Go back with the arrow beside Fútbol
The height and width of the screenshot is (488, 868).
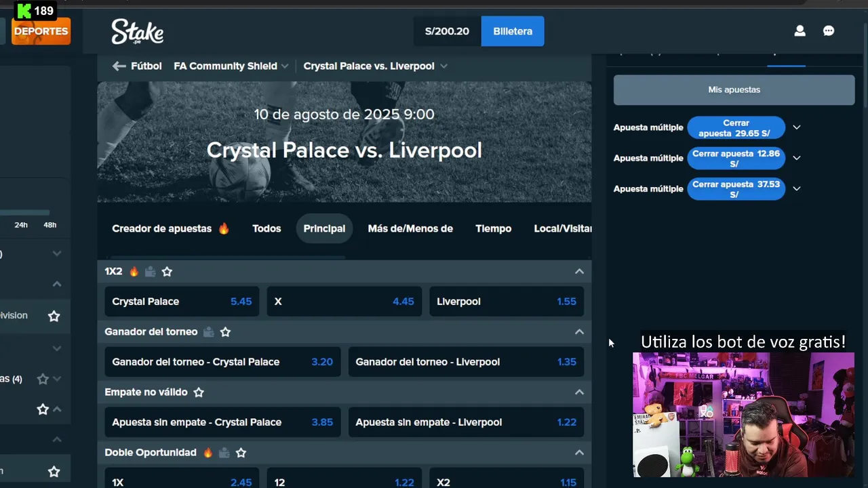click(x=119, y=66)
